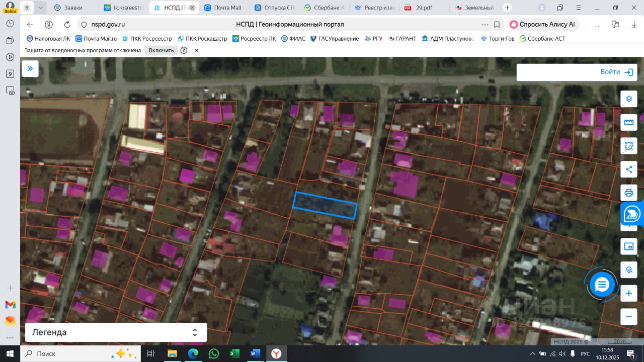Activate the search-by-area selection tool
Screen dimensions: 644x362
tap(628, 146)
